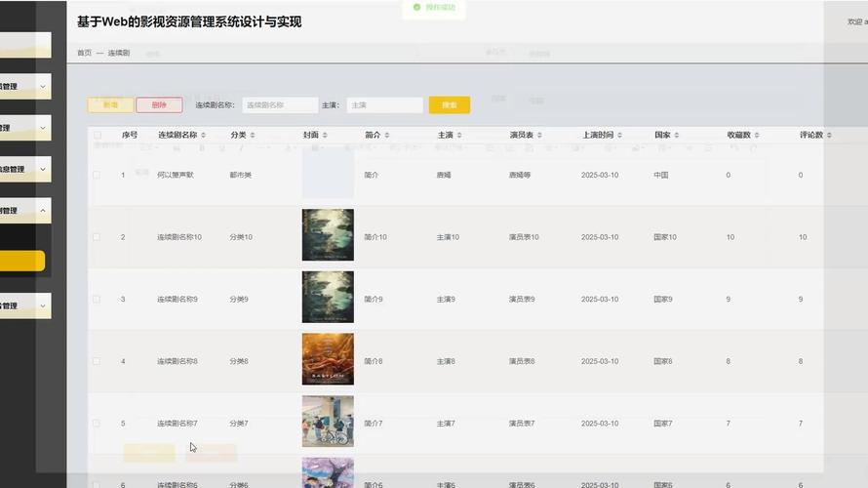The image size is (868, 488).
Task: Sort table by 主演 column arrows
Action: [x=459, y=135]
